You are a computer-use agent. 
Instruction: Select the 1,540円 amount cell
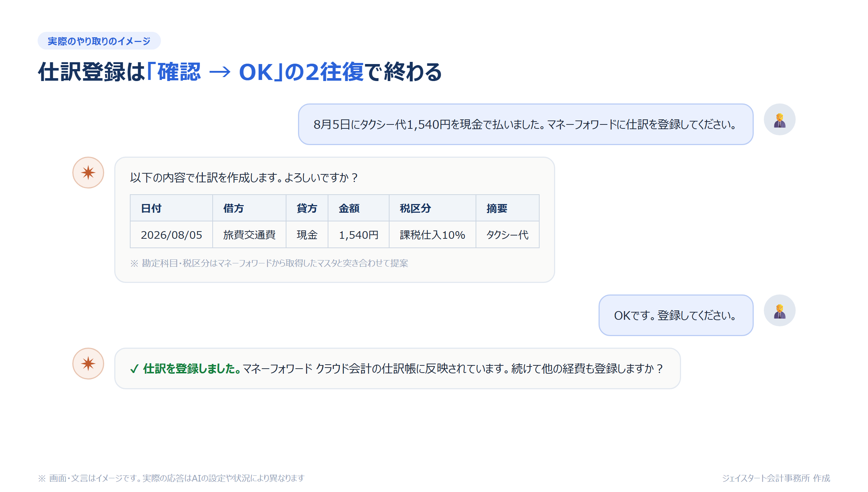(358, 235)
